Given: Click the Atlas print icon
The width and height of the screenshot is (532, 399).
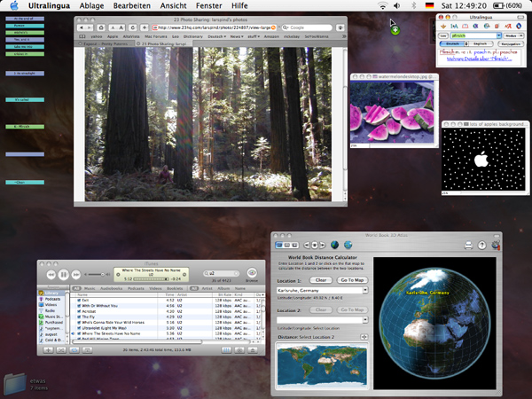Looking at the screenshot, I should pyautogui.click(x=468, y=245).
